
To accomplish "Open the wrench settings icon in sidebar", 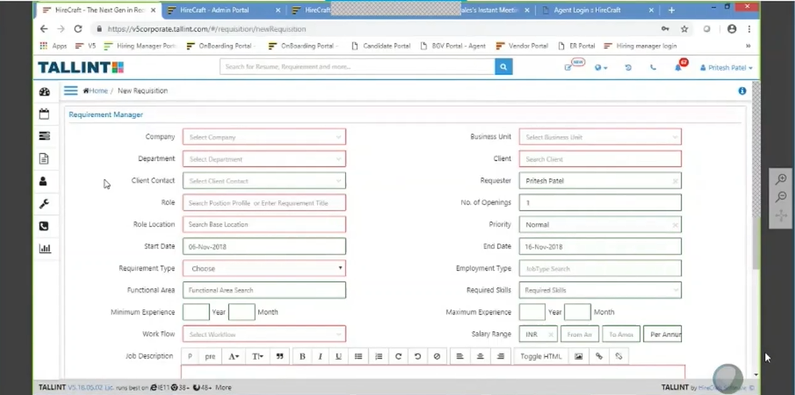I will [44, 204].
